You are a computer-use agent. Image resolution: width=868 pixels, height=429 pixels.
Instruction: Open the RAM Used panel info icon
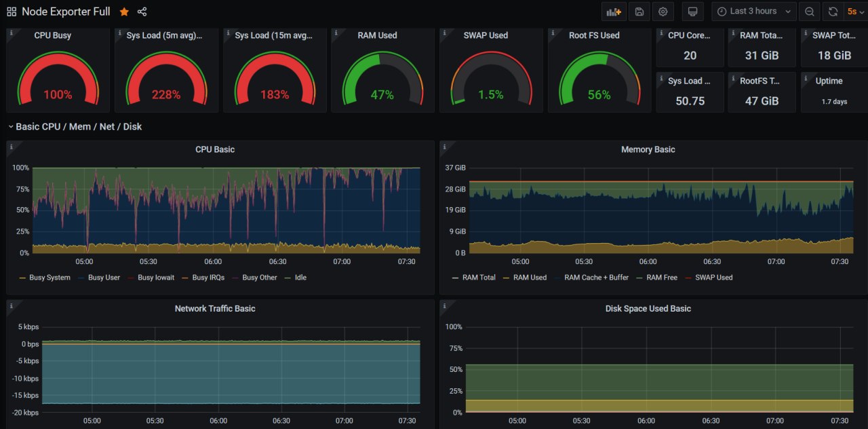coord(336,32)
